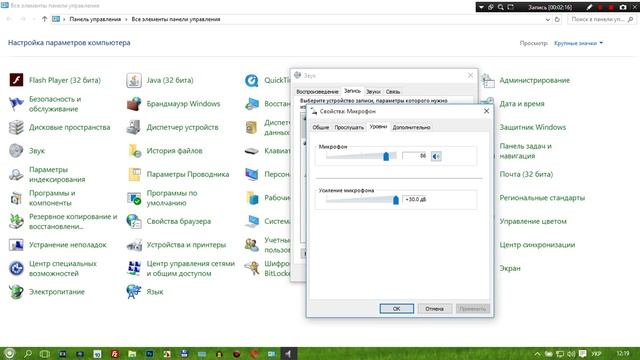Open the Язык icon
The image size is (640, 360).
pos(134,292)
